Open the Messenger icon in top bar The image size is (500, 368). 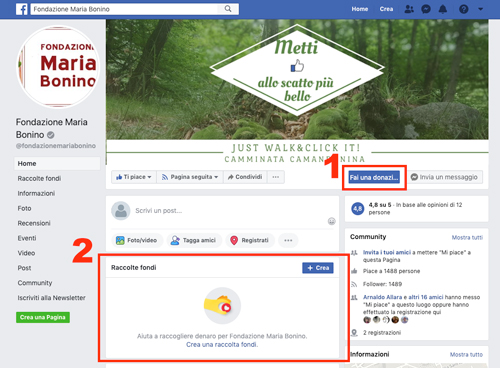(426, 9)
